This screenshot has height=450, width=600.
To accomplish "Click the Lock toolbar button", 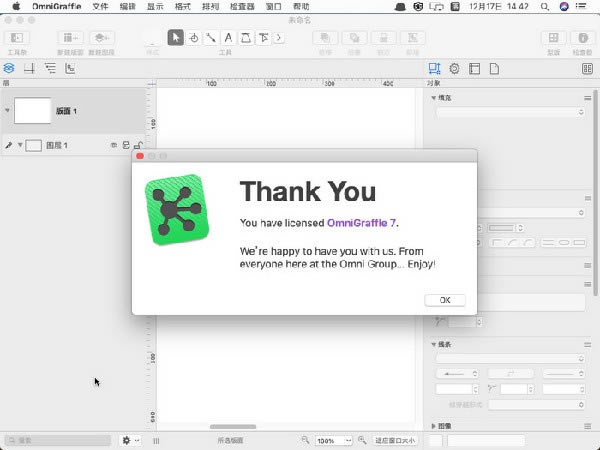I will [x=383, y=38].
